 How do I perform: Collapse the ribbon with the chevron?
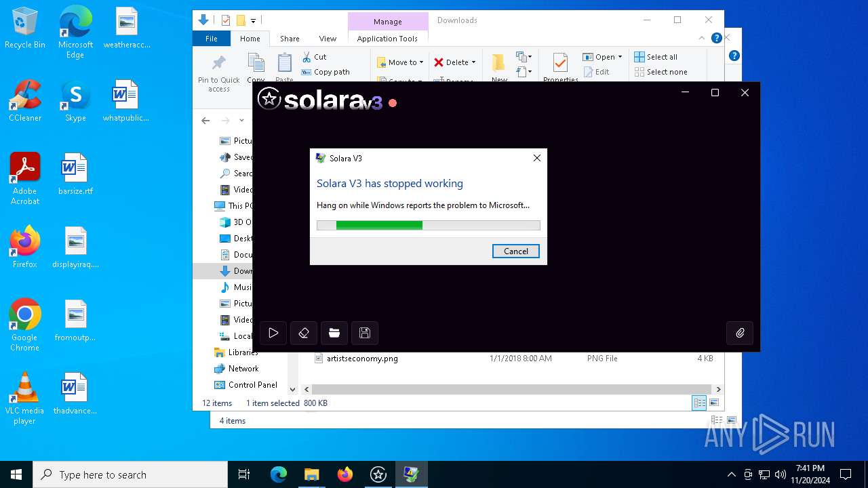(702, 38)
